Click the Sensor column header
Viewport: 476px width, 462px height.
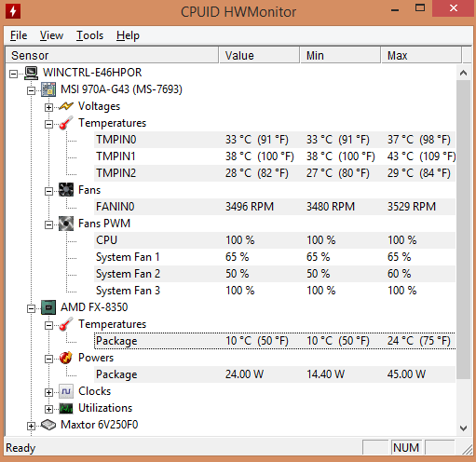pos(112,55)
